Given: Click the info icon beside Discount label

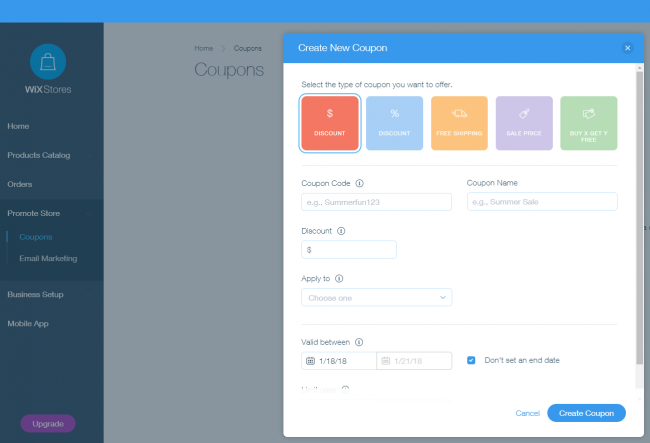Looking at the screenshot, I should coord(341,231).
